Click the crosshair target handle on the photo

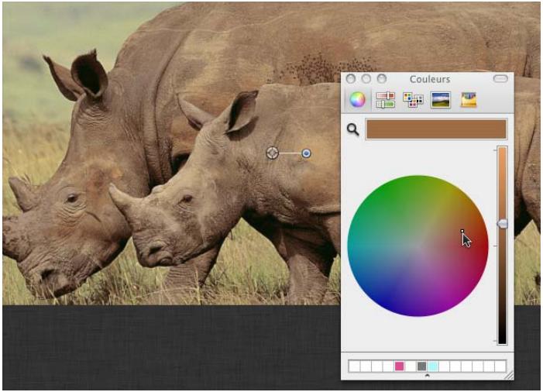272,153
